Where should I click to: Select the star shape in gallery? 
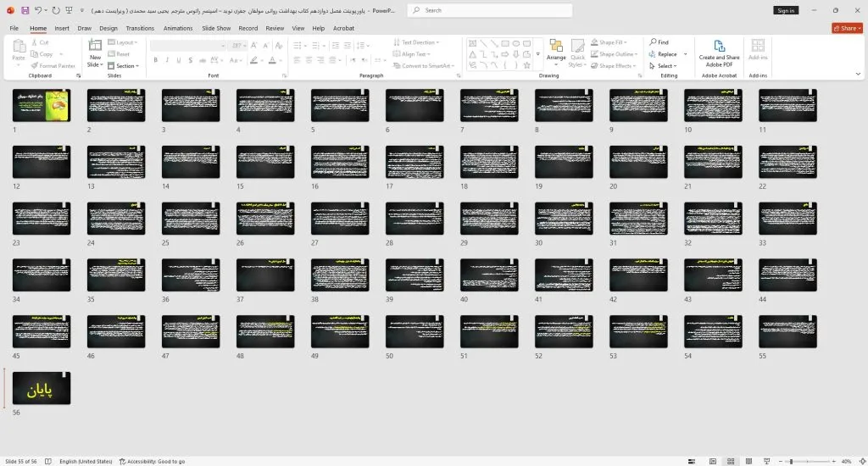click(x=527, y=65)
